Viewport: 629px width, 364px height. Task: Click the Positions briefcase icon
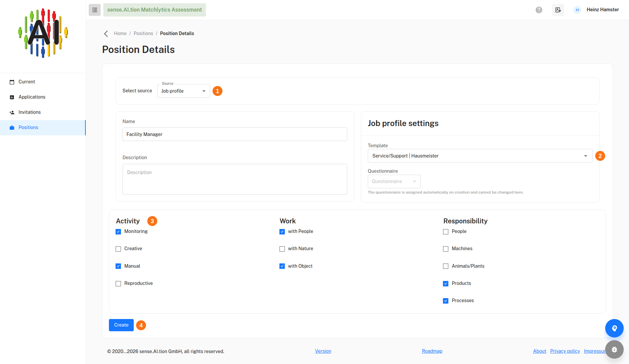click(12, 128)
